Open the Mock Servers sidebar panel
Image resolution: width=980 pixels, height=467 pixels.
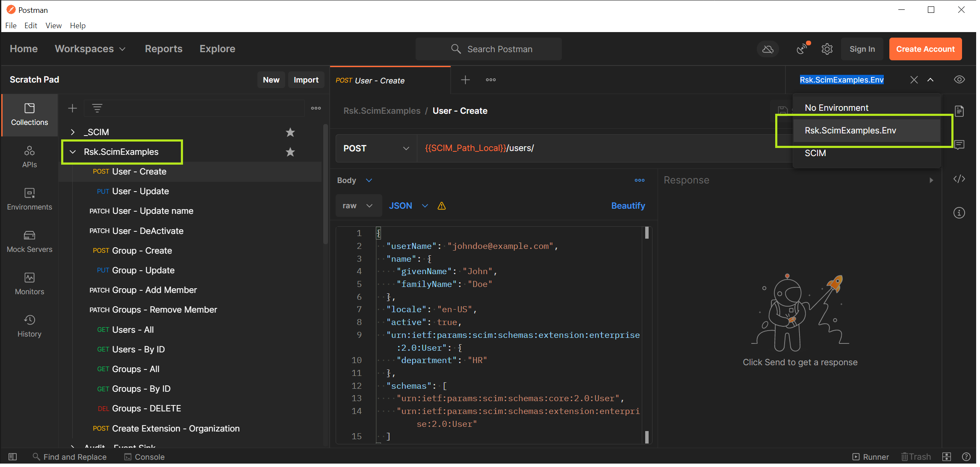click(30, 242)
